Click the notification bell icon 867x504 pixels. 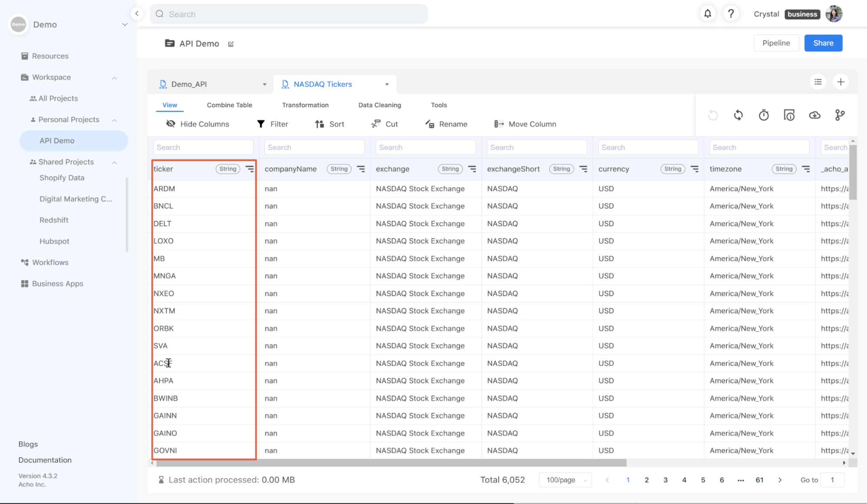click(x=707, y=14)
